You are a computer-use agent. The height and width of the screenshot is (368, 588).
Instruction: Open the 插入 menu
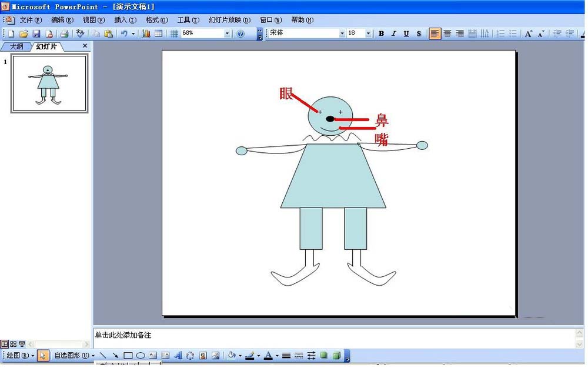tap(125, 20)
